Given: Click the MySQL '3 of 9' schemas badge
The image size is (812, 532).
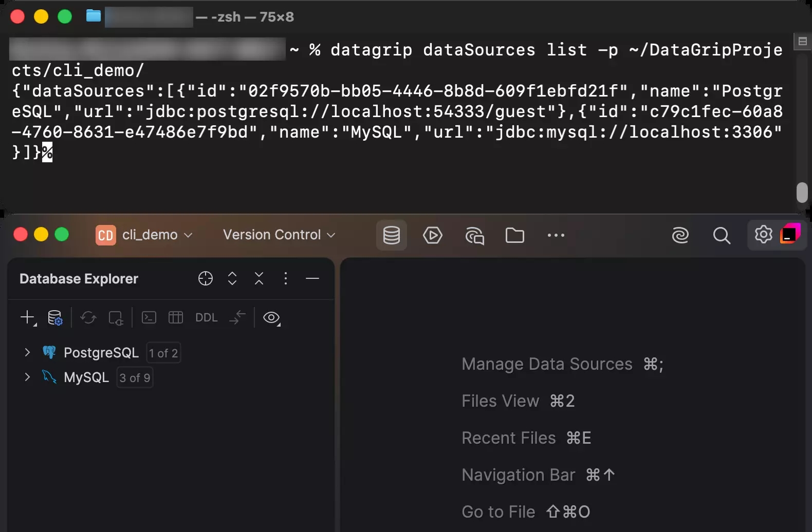Looking at the screenshot, I should (x=135, y=377).
